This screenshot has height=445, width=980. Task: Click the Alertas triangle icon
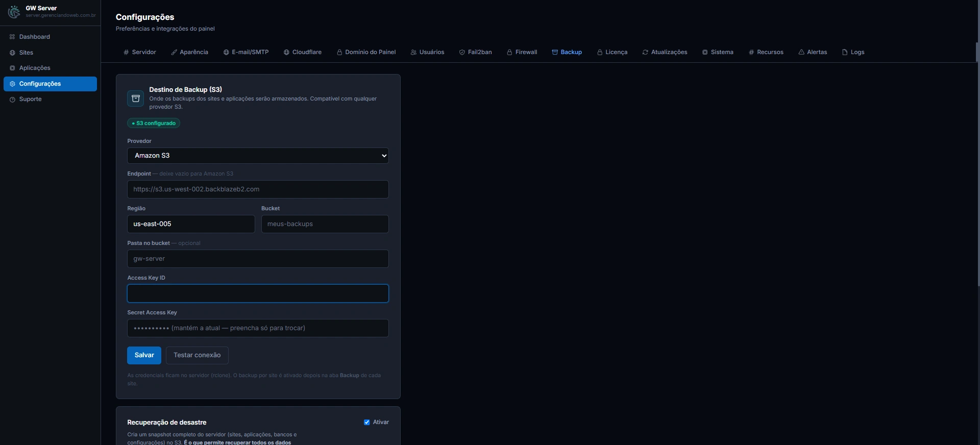(801, 52)
